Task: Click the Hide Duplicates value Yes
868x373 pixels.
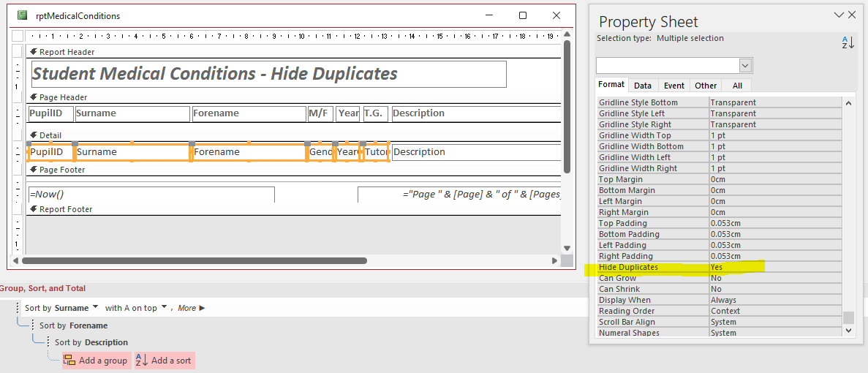Action: click(x=776, y=267)
